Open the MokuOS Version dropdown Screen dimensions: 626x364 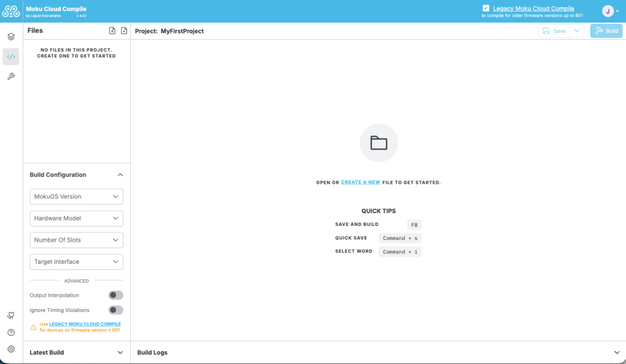(x=76, y=197)
